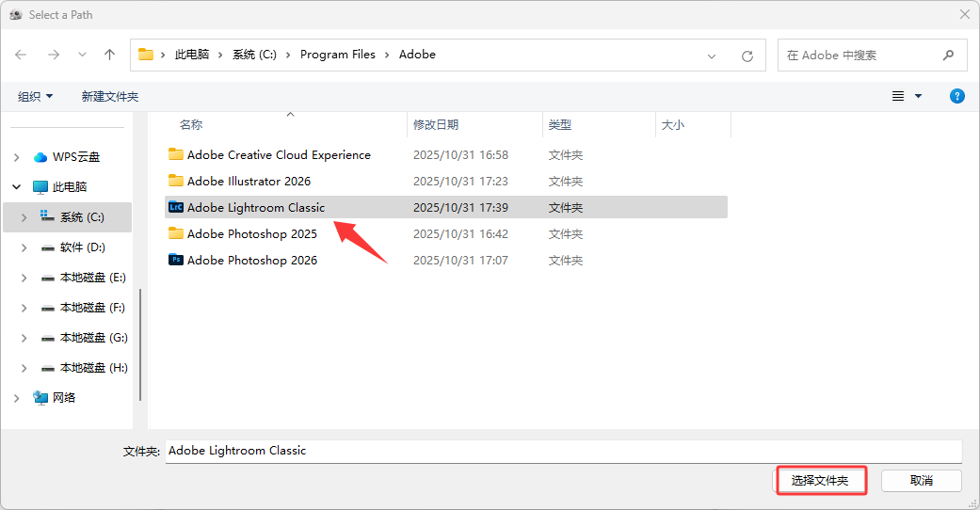Select 本地磁盘 (E:) in sidebar
This screenshot has height=510, width=980.
93,278
